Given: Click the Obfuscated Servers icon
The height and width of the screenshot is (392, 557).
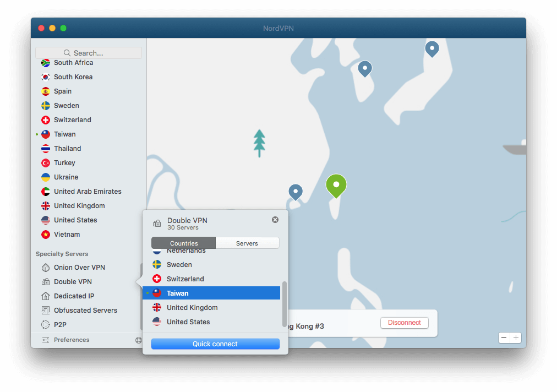Looking at the screenshot, I should click(x=46, y=311).
